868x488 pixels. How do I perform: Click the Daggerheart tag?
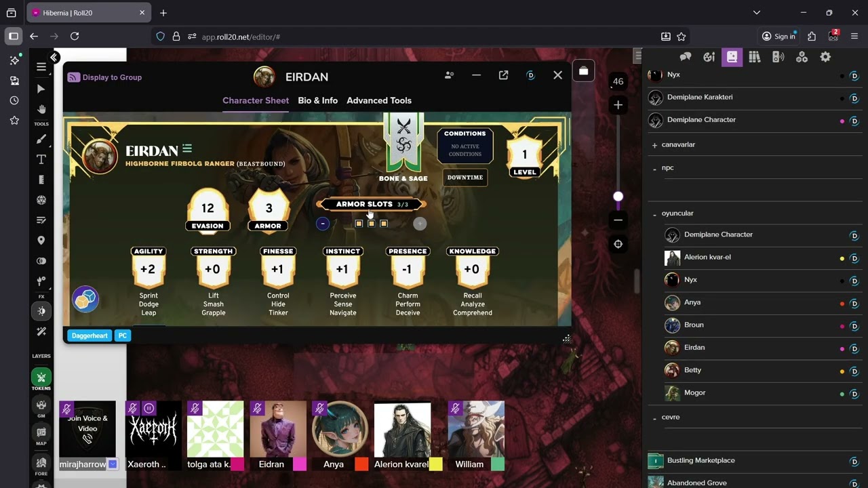[90, 335]
